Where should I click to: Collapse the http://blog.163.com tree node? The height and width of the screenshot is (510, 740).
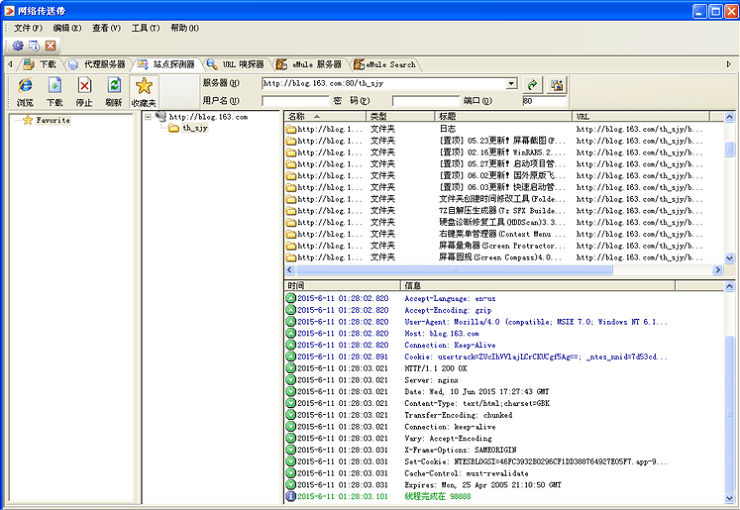(x=148, y=117)
